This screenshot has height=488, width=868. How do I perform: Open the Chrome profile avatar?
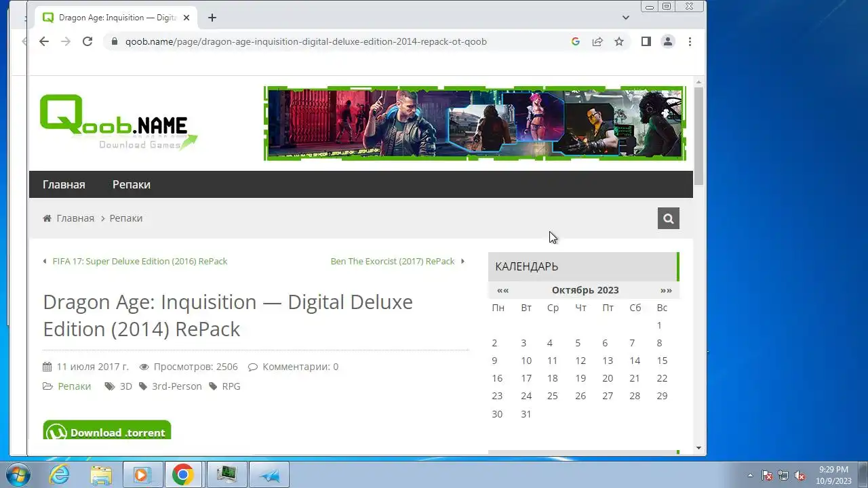668,41
